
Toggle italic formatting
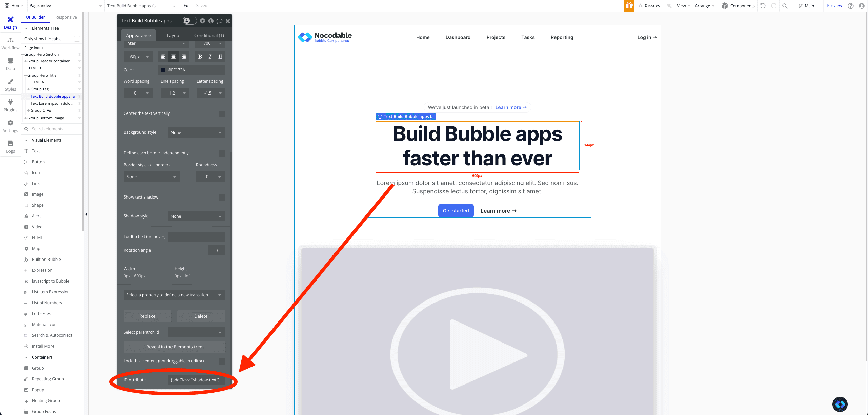coord(210,57)
